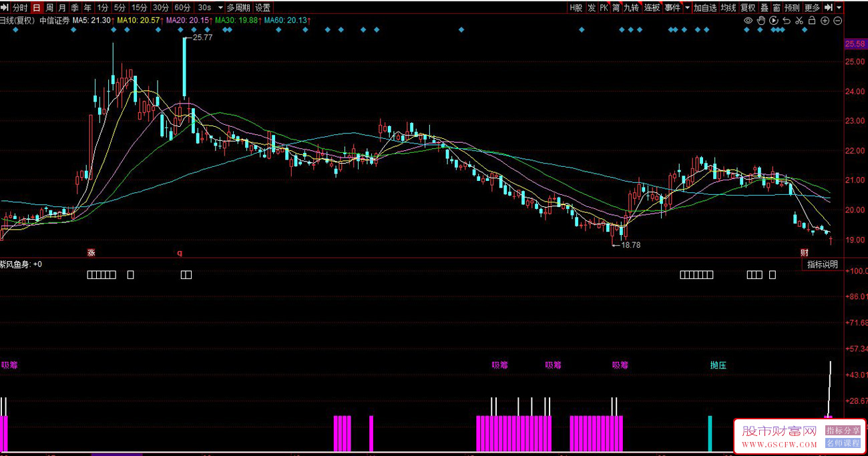Click the 指标说明 indicator description button
This screenshot has height=456, width=868.
coord(822,264)
